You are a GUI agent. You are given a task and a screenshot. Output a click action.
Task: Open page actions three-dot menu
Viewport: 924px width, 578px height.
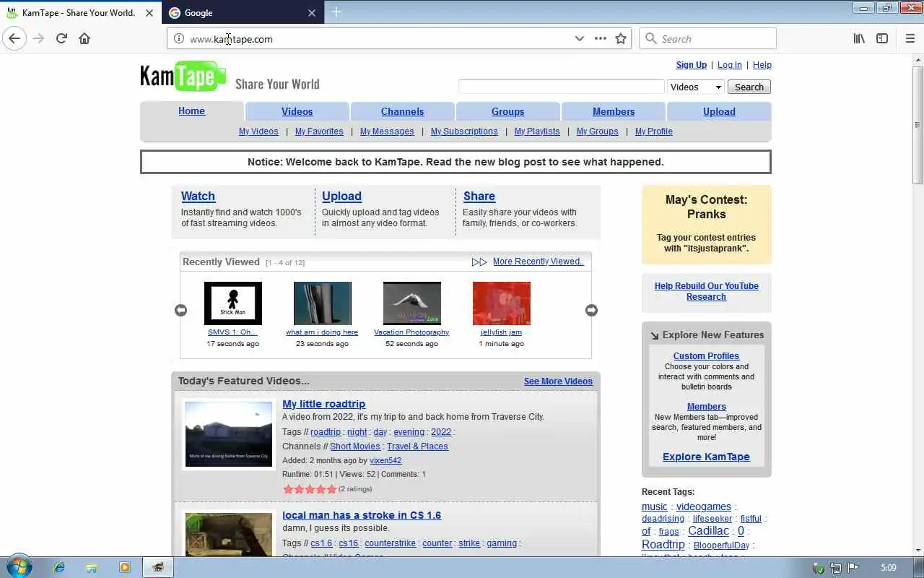click(600, 38)
